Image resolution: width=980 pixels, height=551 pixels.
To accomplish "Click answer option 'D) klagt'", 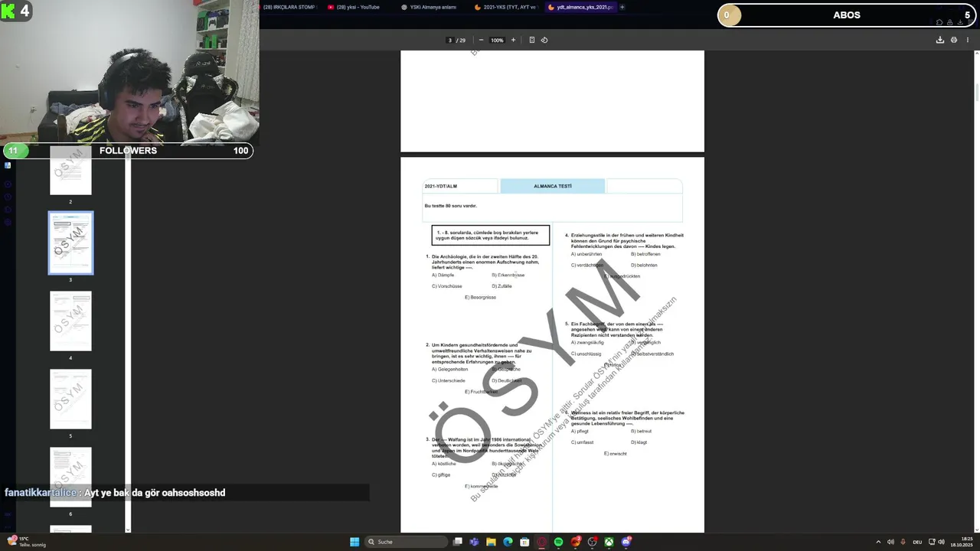I will click(639, 442).
